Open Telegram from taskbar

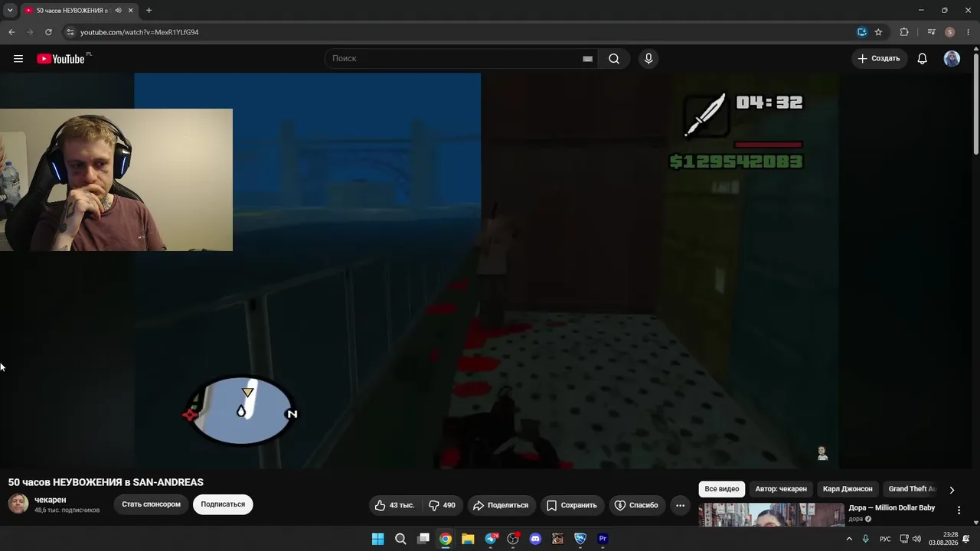491,539
